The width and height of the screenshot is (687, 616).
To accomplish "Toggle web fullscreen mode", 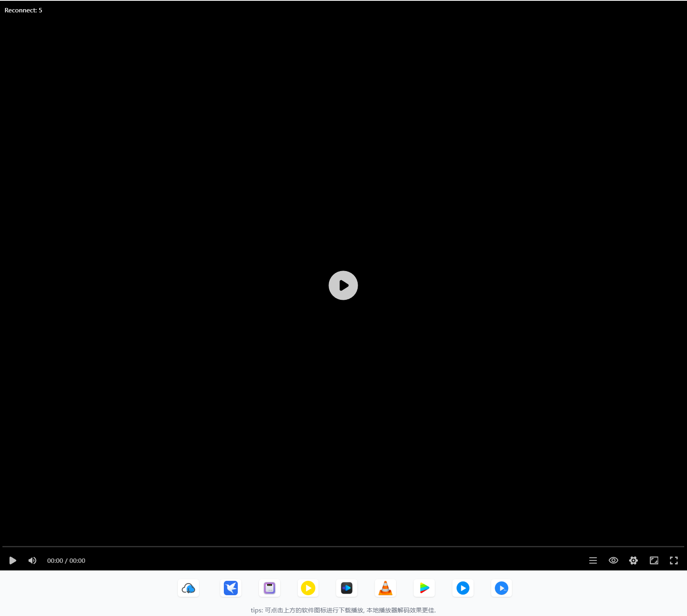I will pyautogui.click(x=654, y=560).
